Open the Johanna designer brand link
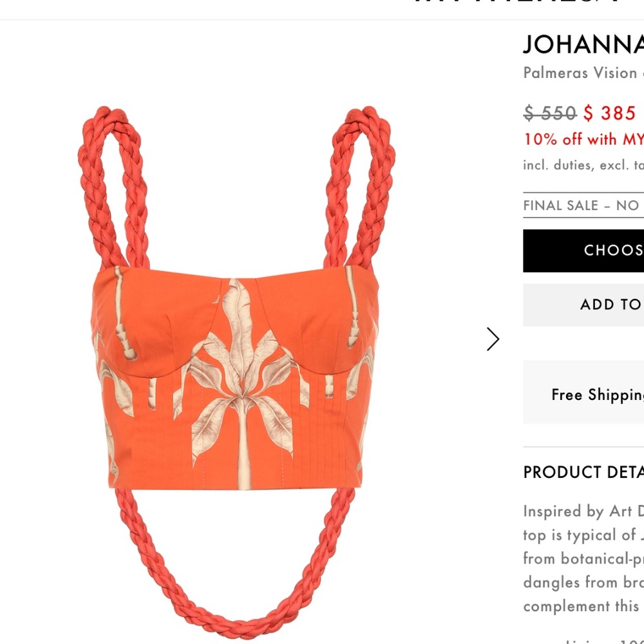Viewport: 644px width, 644px height. tap(583, 44)
